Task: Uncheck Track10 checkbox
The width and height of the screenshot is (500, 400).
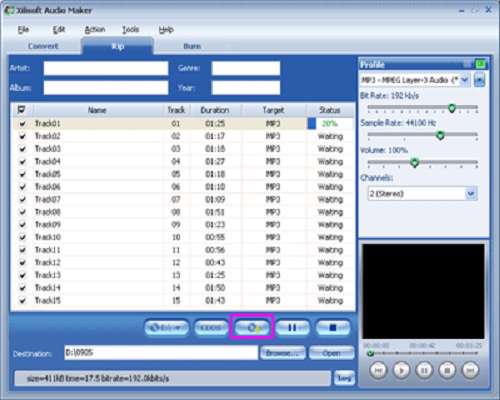Action: pyautogui.click(x=22, y=237)
